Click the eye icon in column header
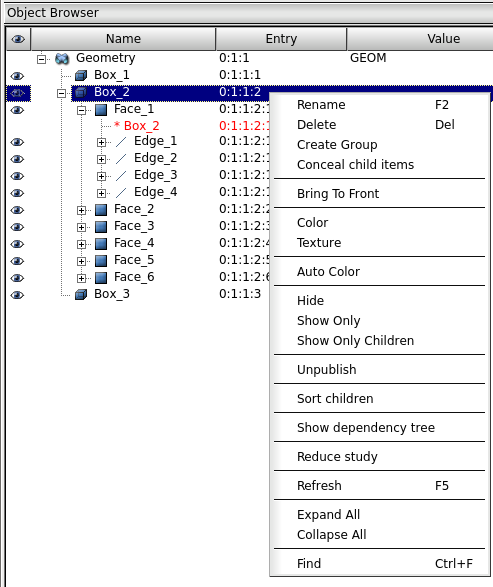Image resolution: width=493 pixels, height=587 pixels. click(x=18, y=39)
